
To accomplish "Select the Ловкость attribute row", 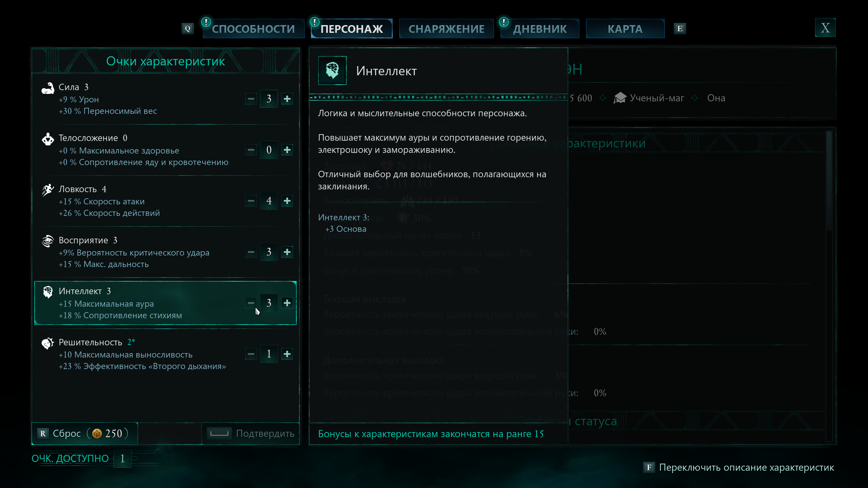I will [165, 201].
